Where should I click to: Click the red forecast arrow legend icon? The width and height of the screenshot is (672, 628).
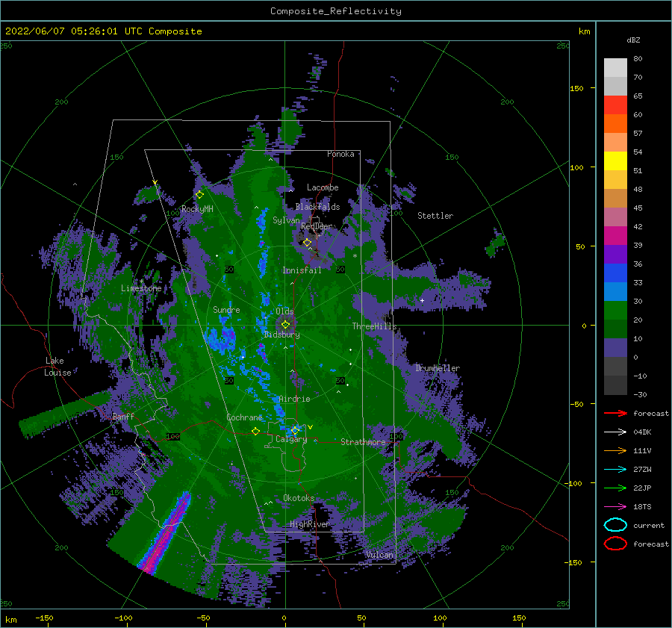tap(615, 413)
